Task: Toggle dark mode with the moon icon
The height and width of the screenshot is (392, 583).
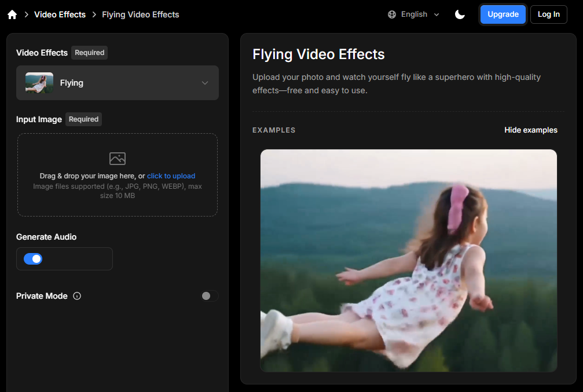Action: [460, 14]
